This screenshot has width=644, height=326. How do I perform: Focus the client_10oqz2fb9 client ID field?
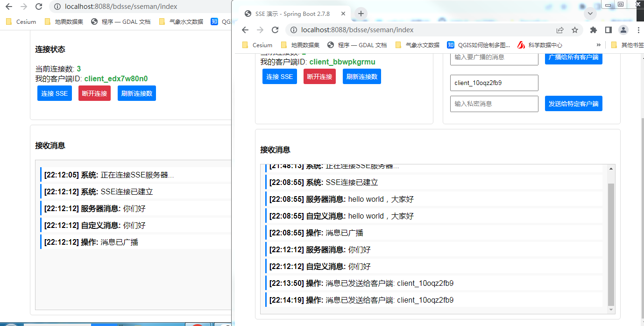pos(494,83)
